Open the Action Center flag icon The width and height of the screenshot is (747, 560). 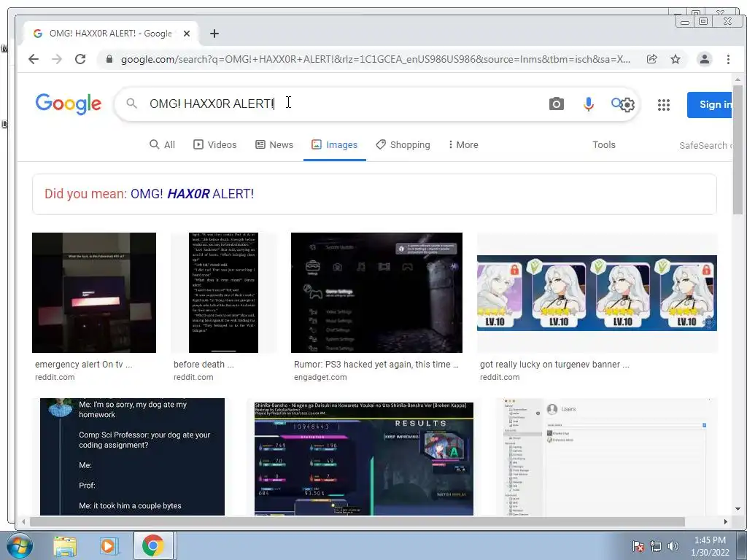tap(638, 546)
